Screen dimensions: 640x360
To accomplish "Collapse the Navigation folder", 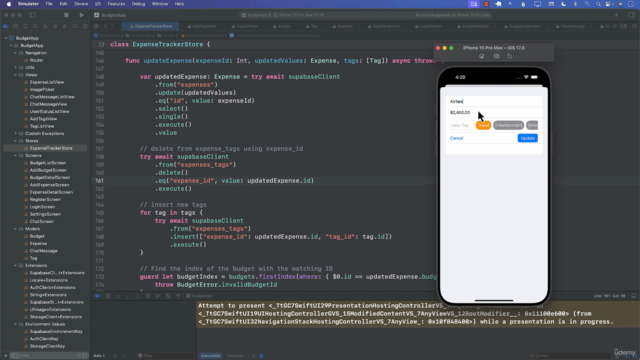I will click(16, 53).
